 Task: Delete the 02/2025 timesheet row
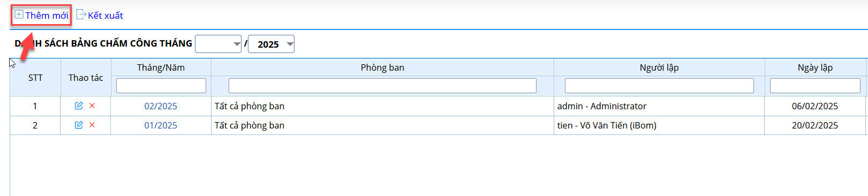92,105
